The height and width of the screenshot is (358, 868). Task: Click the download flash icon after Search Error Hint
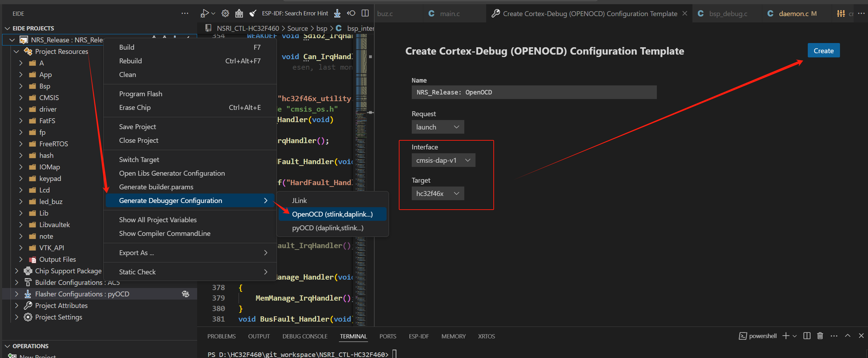(337, 13)
